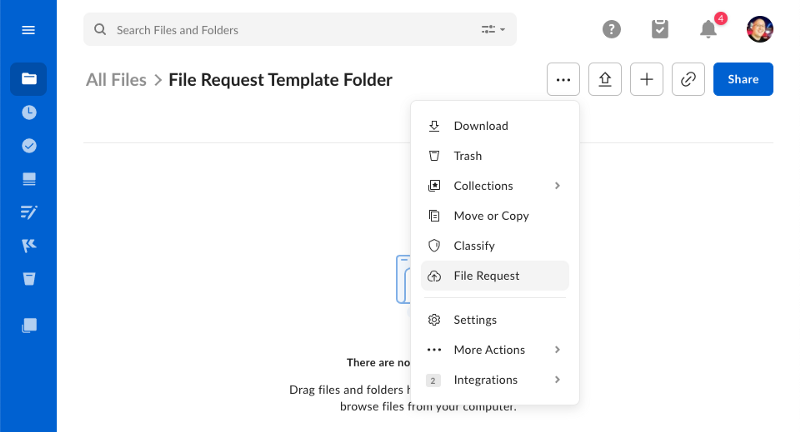800x432 pixels.
Task: Expand the Collections submenu arrow
Action: click(557, 186)
